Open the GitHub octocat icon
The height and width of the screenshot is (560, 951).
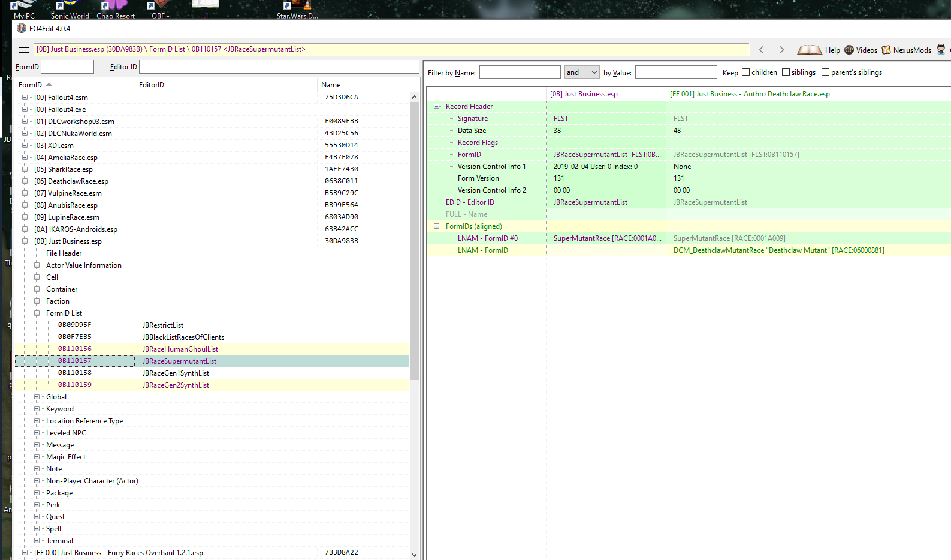coord(941,50)
